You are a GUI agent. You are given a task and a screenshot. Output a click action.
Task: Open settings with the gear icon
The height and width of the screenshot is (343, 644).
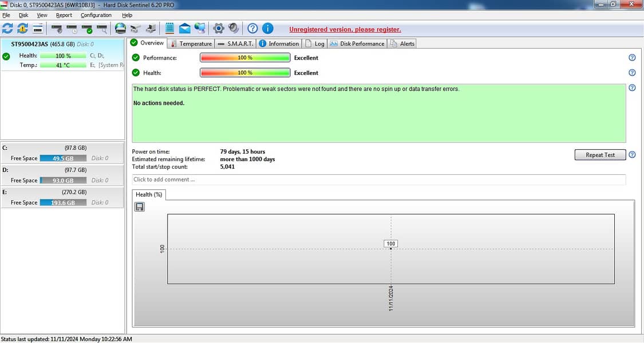pyautogui.click(x=218, y=28)
